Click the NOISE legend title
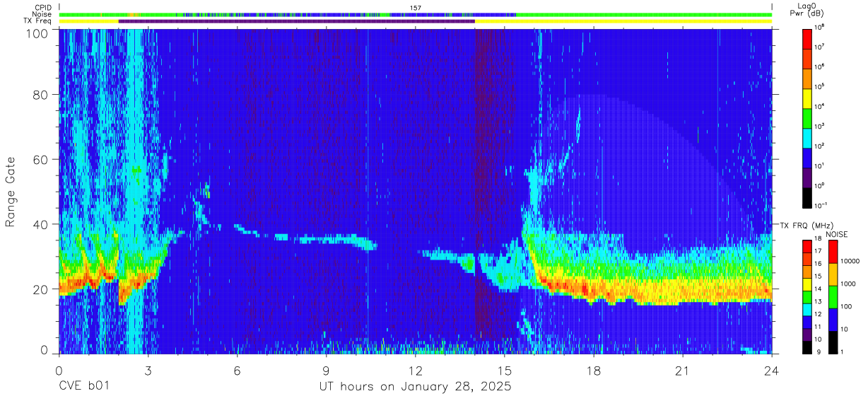 point(838,233)
